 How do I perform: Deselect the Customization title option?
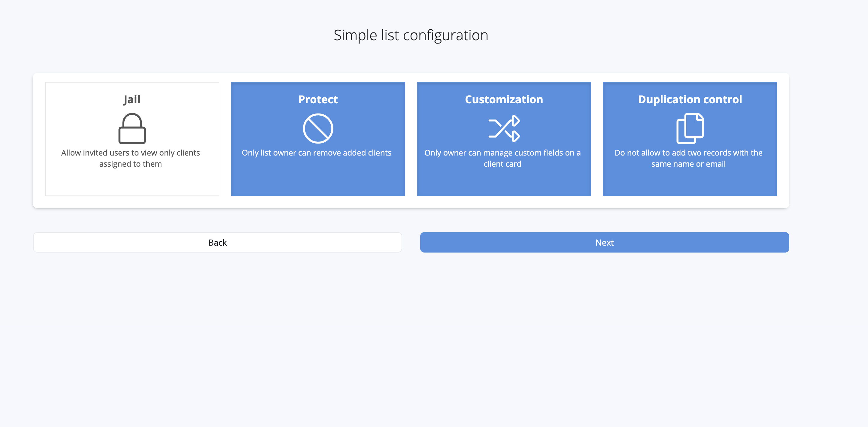504,99
